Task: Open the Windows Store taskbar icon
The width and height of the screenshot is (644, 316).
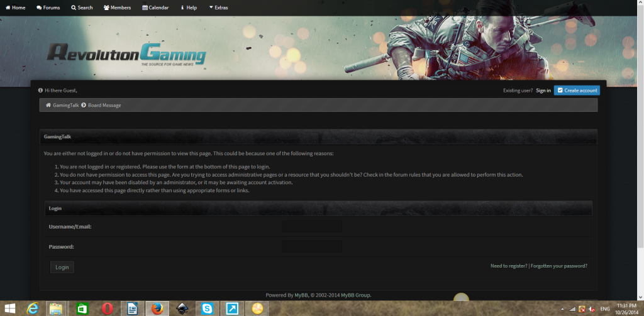Action: pos(82,308)
